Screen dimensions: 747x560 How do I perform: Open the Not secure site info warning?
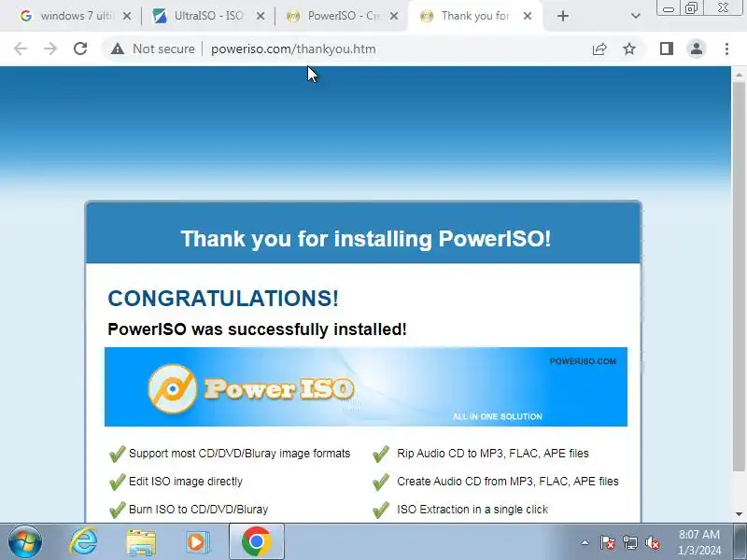152,49
